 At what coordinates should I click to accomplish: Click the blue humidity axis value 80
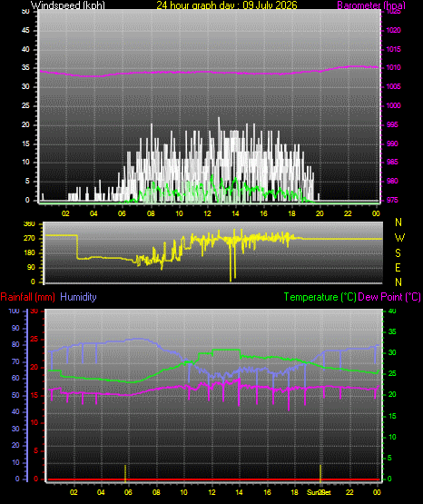15,344
